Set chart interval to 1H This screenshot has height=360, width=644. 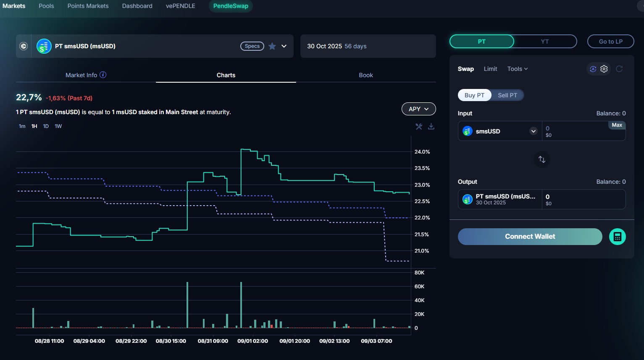(34, 126)
